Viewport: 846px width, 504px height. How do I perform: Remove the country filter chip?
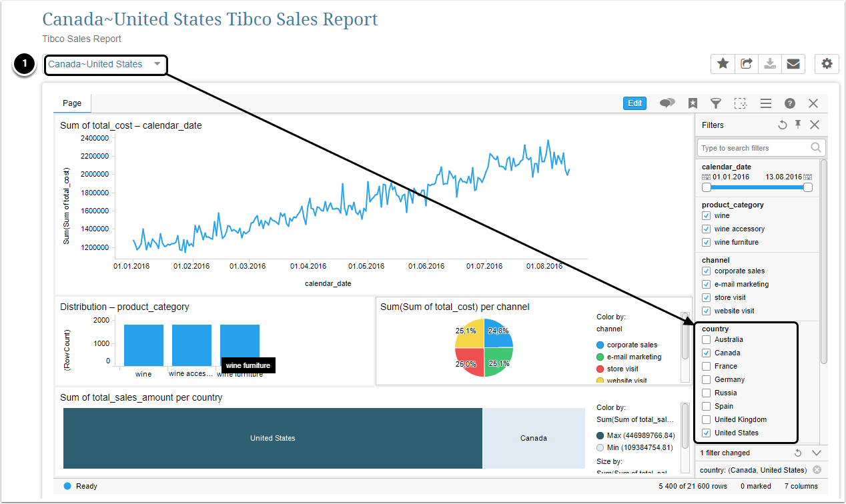817,470
